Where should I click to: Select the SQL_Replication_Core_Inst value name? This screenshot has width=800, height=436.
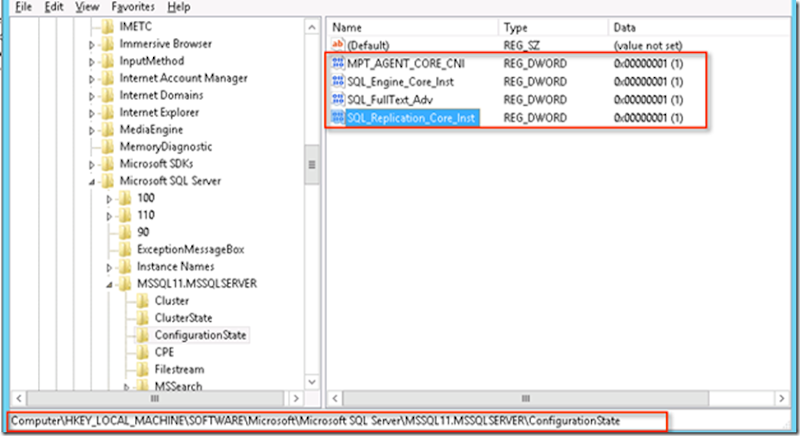(x=411, y=118)
